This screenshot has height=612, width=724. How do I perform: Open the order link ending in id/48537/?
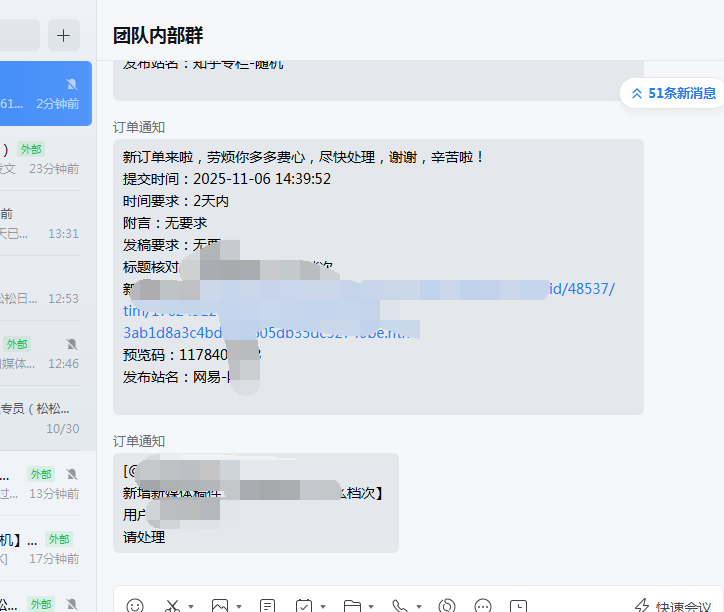click(582, 289)
